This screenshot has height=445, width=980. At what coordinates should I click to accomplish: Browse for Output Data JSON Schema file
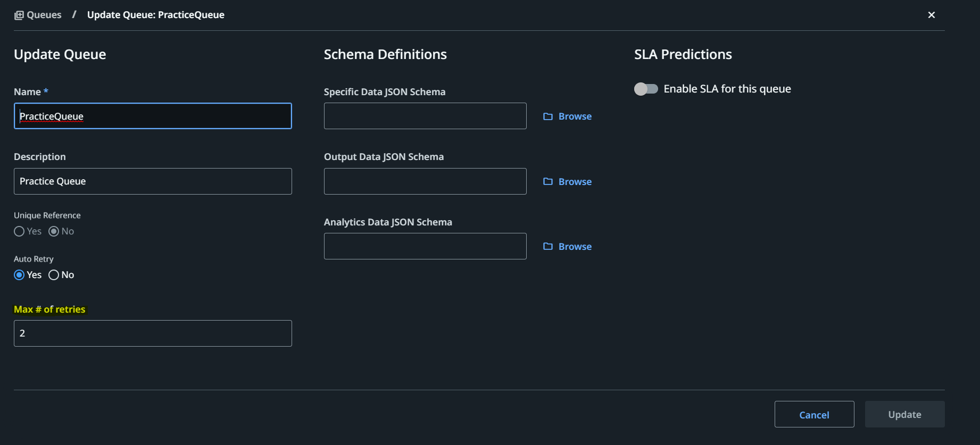575,182
